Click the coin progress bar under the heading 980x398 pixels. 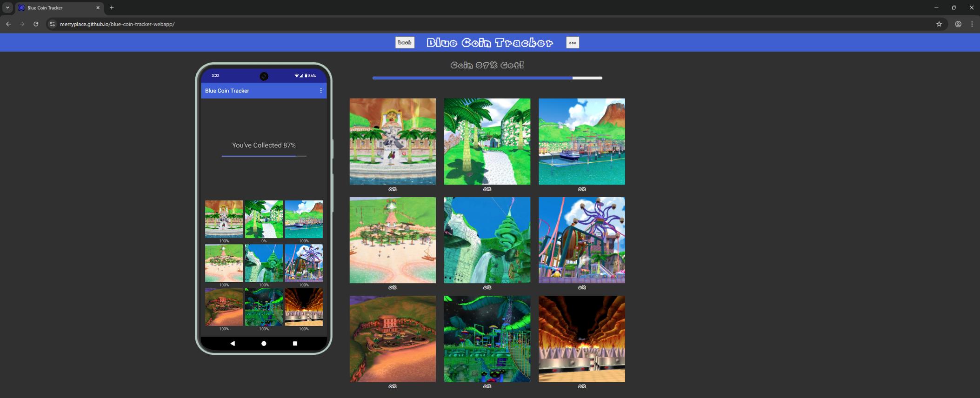click(487, 78)
